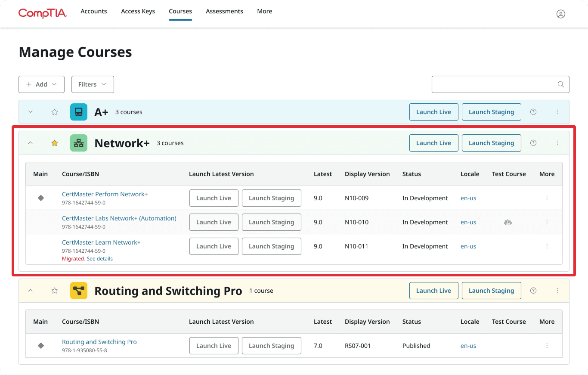Launch Staging in Routing and Switching Pro table row
Screen dimensions: 588x375
click(x=272, y=346)
